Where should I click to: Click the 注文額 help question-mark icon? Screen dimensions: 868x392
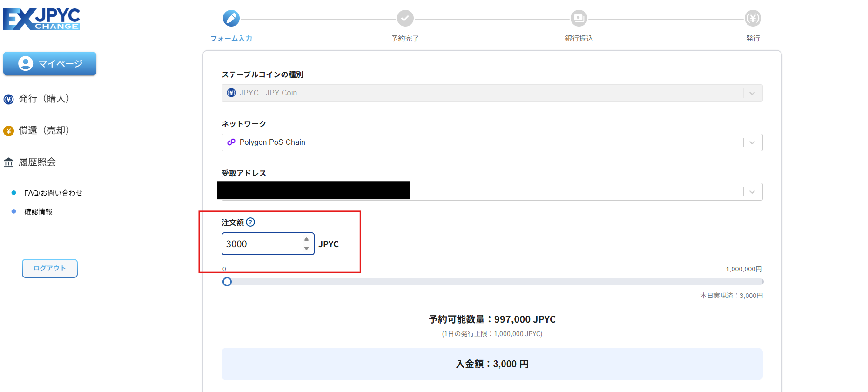(x=250, y=222)
